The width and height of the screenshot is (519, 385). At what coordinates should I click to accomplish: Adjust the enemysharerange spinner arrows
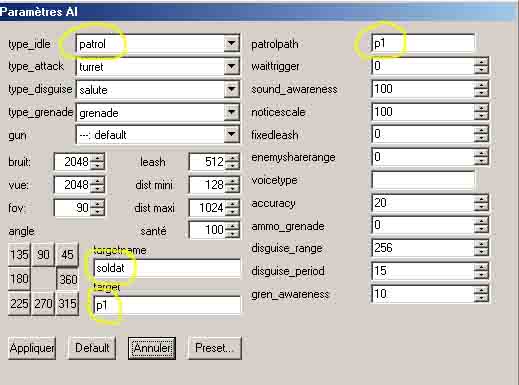(481, 157)
